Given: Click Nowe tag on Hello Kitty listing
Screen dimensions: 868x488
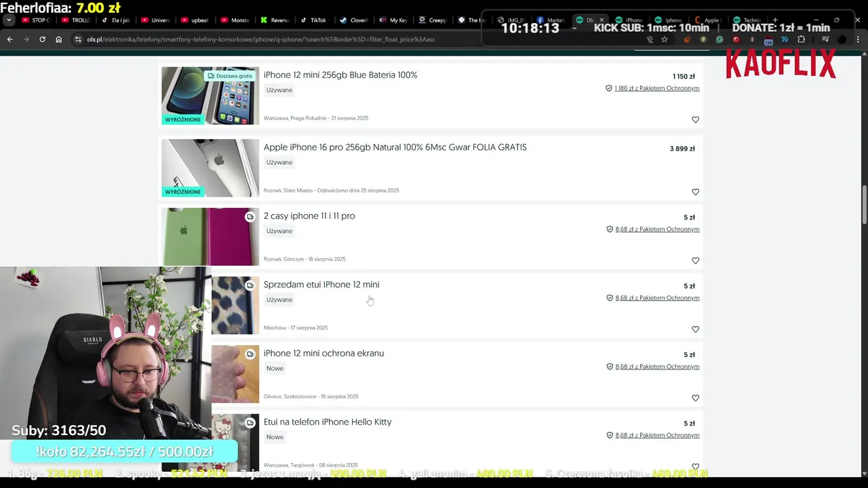Looking at the screenshot, I should click(x=275, y=437).
